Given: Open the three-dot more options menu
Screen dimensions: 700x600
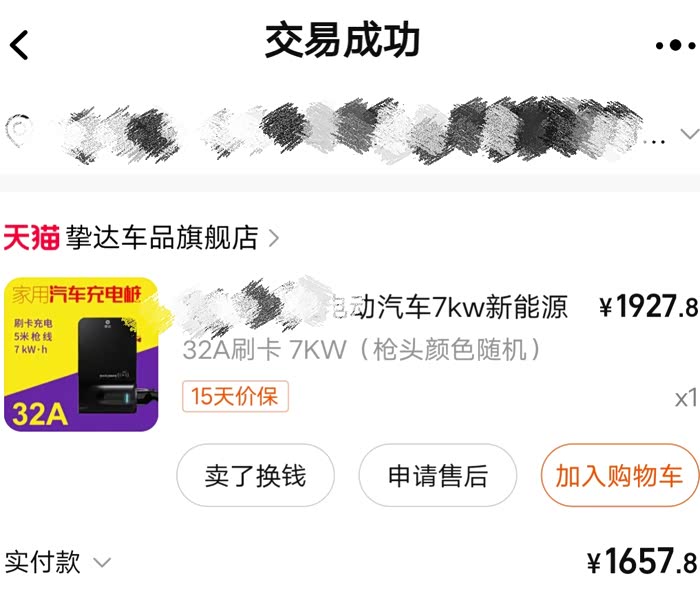Looking at the screenshot, I should (x=675, y=45).
